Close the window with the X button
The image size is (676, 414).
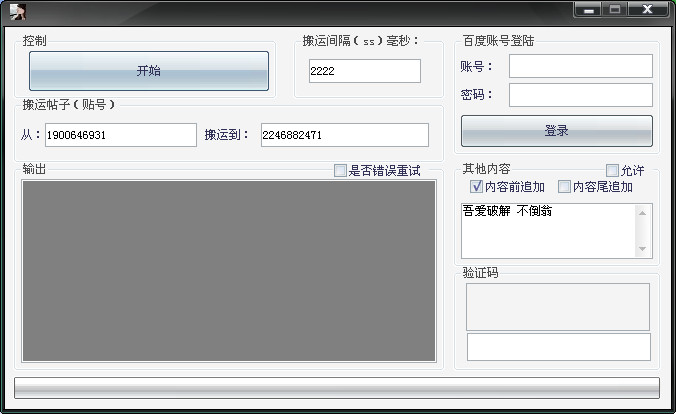coord(648,10)
